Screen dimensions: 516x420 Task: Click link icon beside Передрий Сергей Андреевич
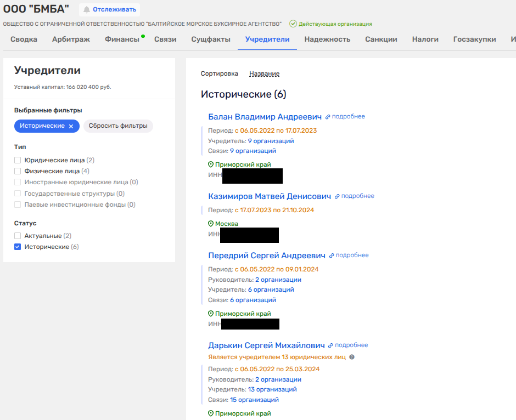(332, 256)
